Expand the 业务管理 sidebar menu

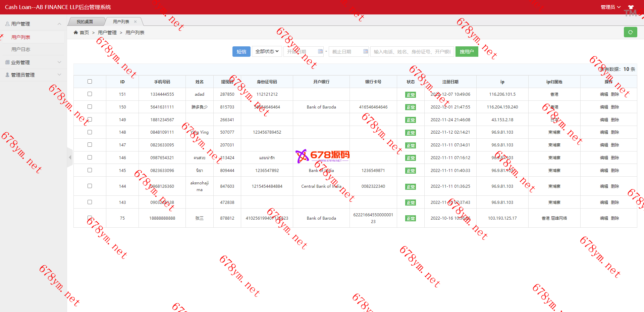pyautogui.click(x=33, y=62)
